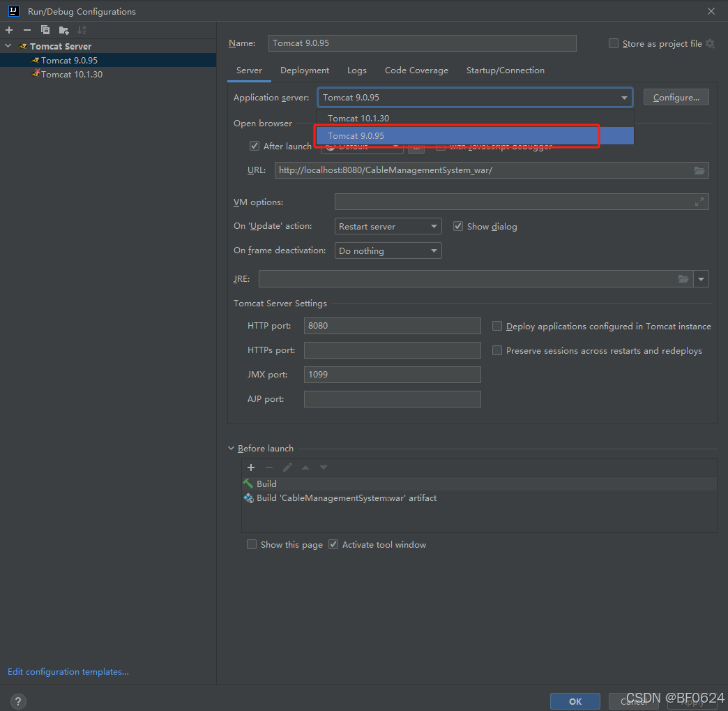Remove selected before-launch task
728x711 pixels.
[x=269, y=467]
